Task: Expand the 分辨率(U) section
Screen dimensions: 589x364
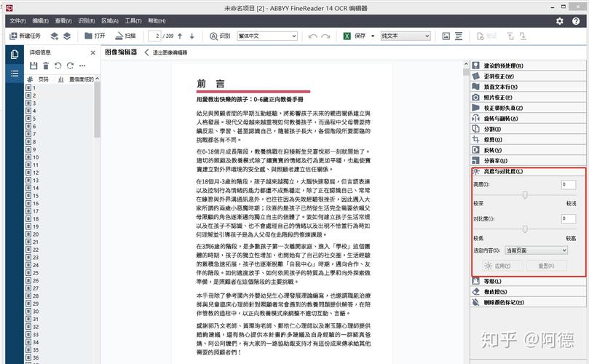Action: point(527,160)
